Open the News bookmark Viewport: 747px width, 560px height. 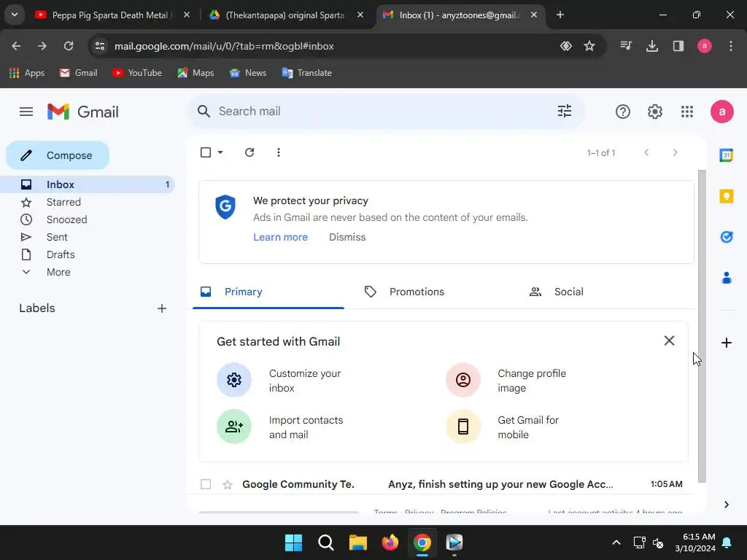click(x=248, y=73)
